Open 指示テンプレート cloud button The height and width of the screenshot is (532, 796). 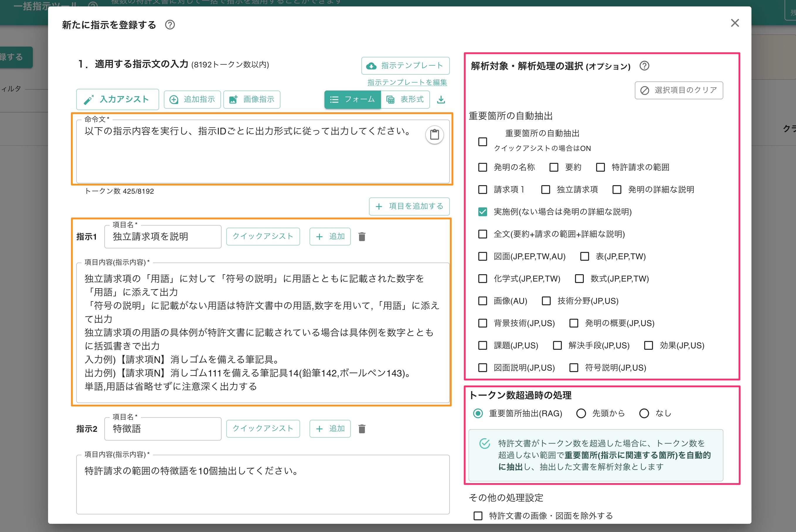click(405, 66)
